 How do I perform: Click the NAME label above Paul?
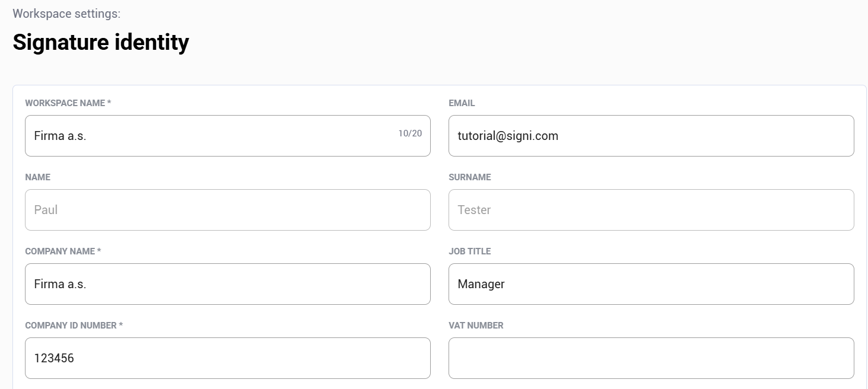(37, 177)
